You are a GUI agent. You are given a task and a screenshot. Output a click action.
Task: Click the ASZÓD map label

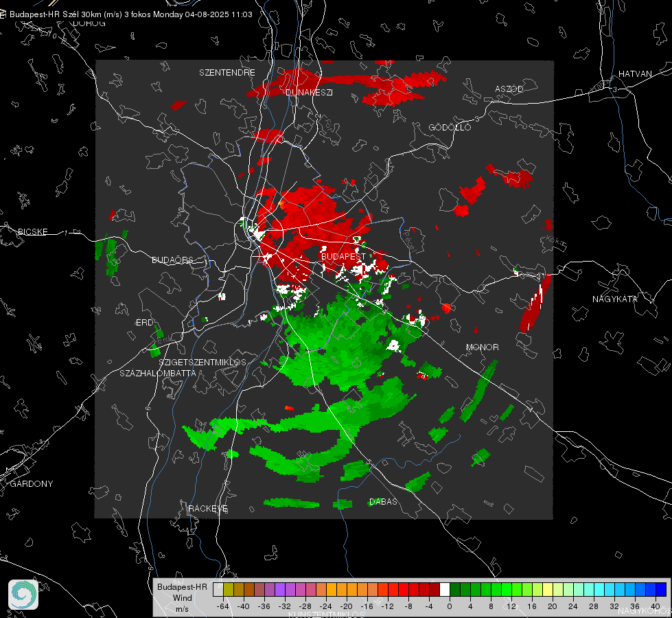(509, 89)
